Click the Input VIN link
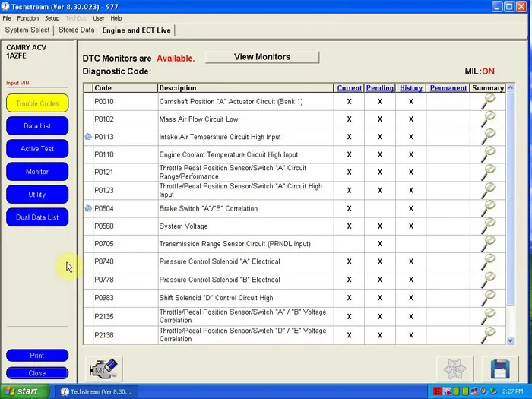Viewport: 532px width, 399px height. (17, 83)
